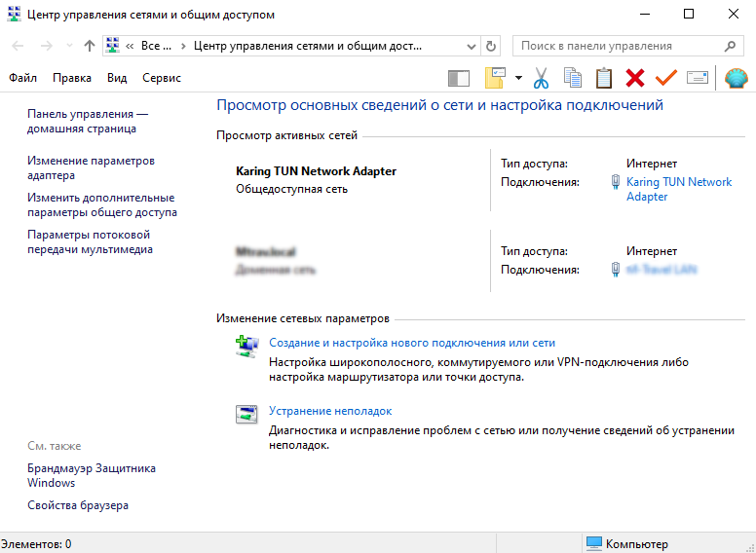This screenshot has height=553, width=756.
Task: Go up one level with the Up arrow
Action: tap(90, 46)
